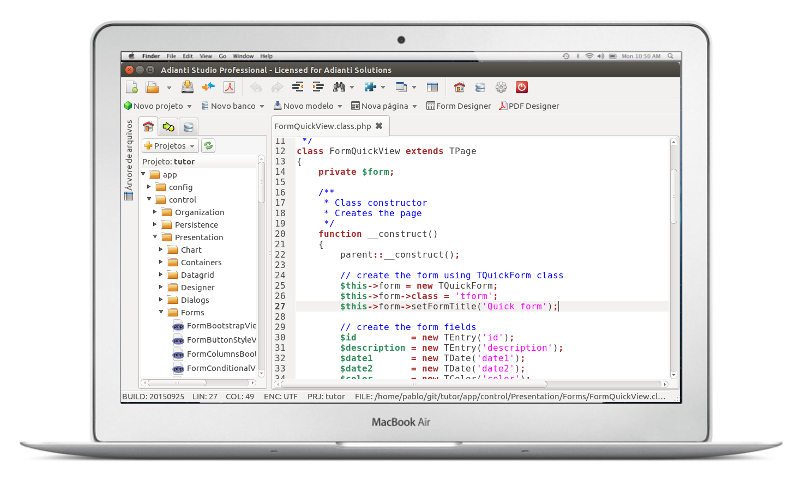The height and width of the screenshot is (483, 800).
Task: Click the house icon in top toolbar
Action: pos(459,87)
